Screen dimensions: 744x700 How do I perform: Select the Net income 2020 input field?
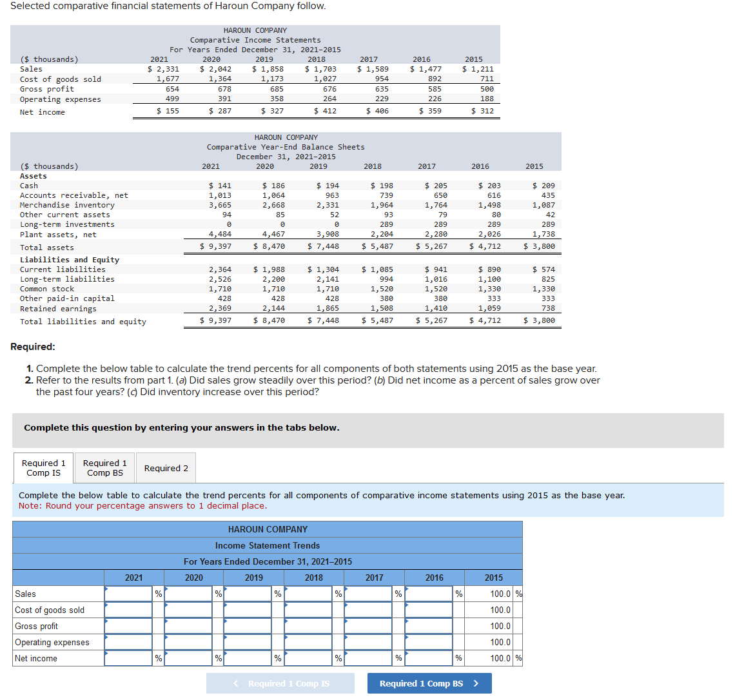188,658
